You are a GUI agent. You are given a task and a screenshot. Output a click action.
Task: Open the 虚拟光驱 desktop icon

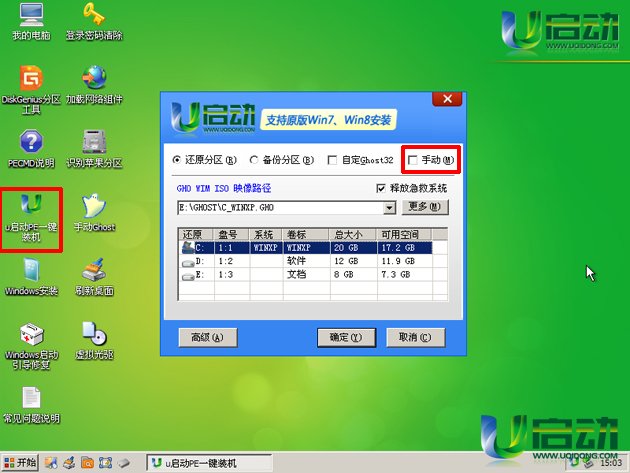[x=94, y=333]
